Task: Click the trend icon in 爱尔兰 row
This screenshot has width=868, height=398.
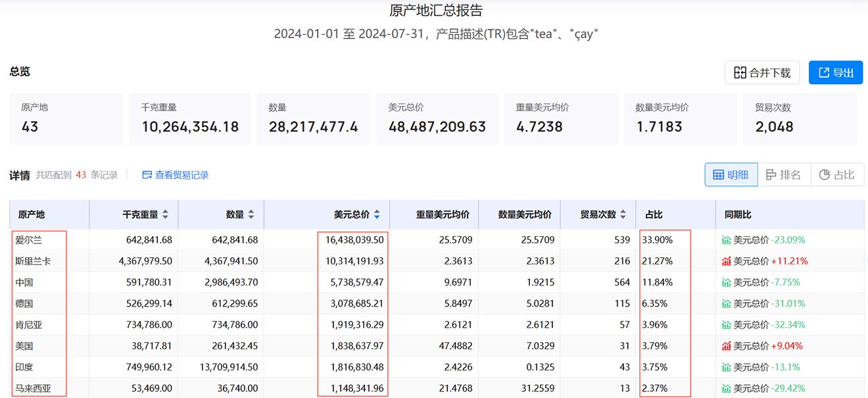Action: click(x=727, y=240)
